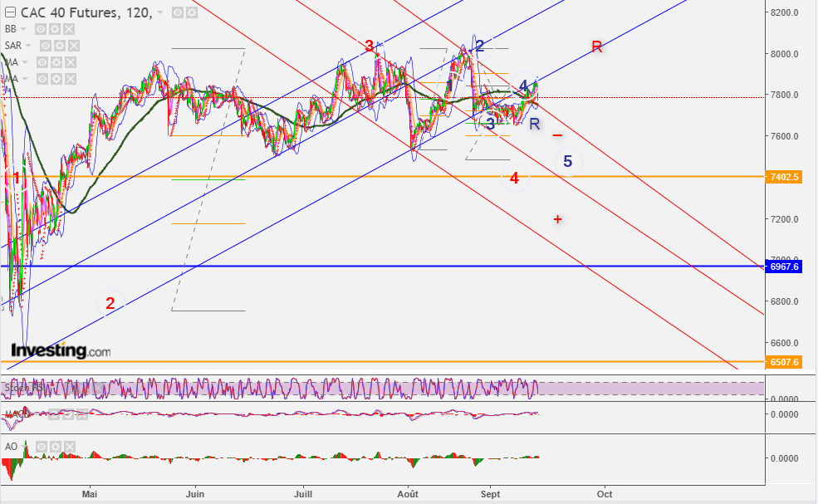The image size is (818, 504).
Task: Click the Juill label on time axis
Action: [304, 493]
